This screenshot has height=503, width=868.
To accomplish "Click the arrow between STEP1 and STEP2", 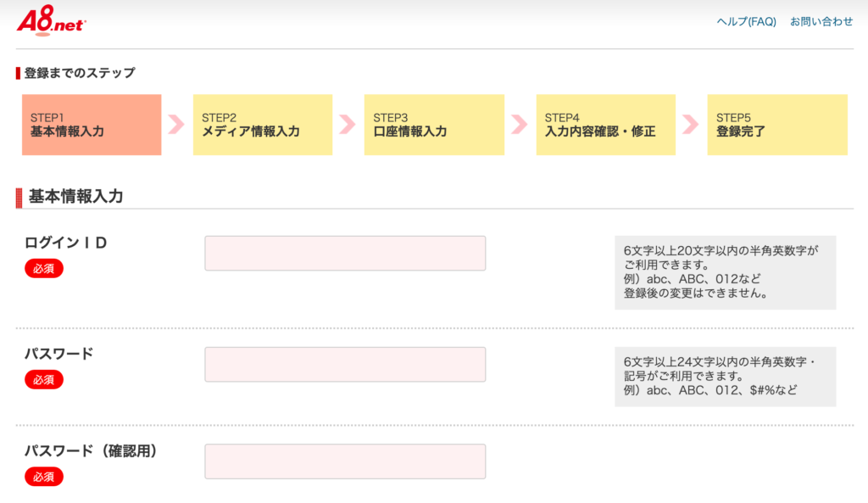I will 176,125.
